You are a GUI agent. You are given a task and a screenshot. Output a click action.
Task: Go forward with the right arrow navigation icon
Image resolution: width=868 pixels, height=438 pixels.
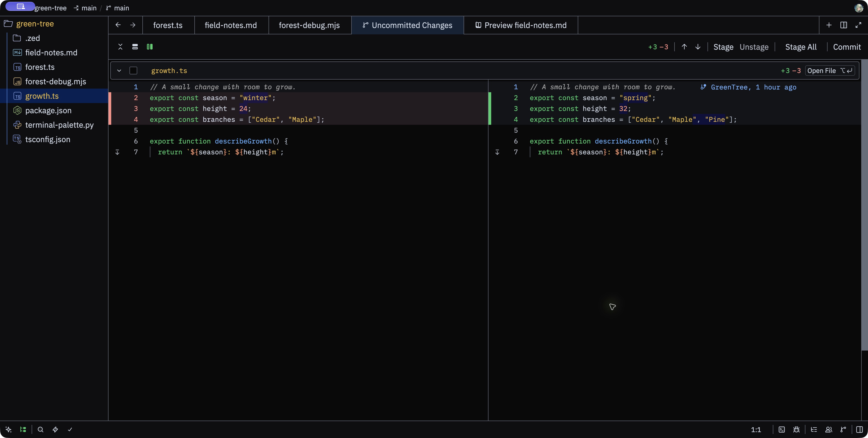tap(133, 25)
